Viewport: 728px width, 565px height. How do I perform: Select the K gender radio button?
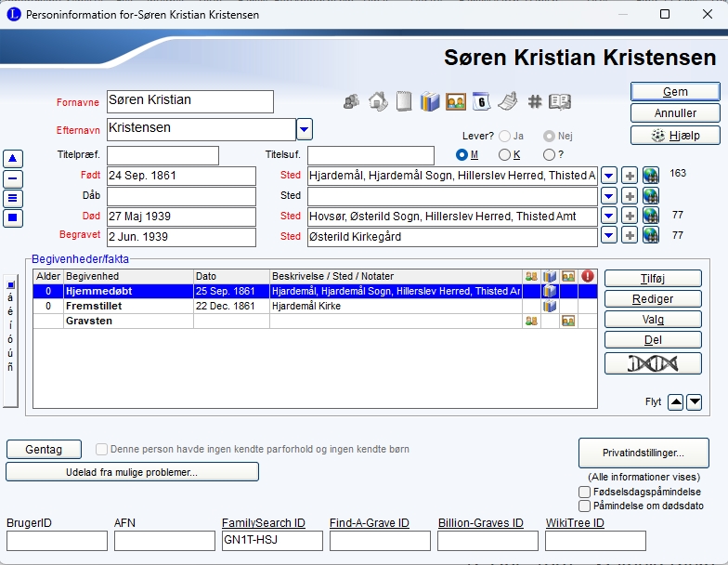(505, 154)
